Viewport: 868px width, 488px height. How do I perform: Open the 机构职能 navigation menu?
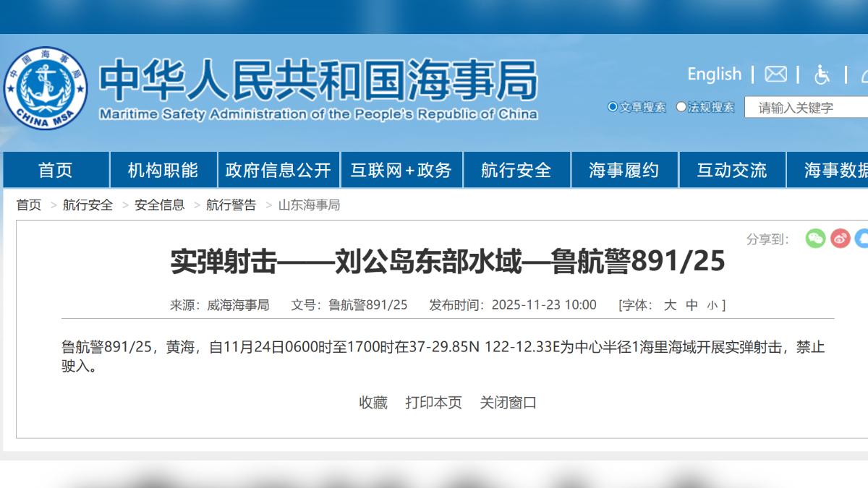click(x=163, y=171)
